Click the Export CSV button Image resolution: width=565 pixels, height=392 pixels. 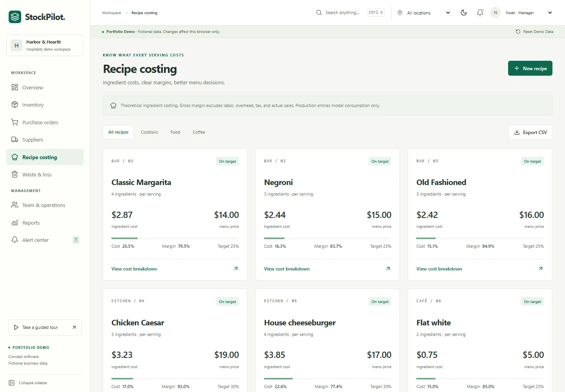click(x=530, y=132)
